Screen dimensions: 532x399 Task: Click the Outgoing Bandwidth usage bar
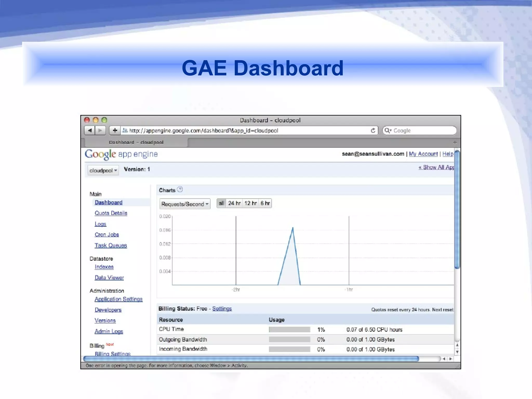[x=289, y=340]
